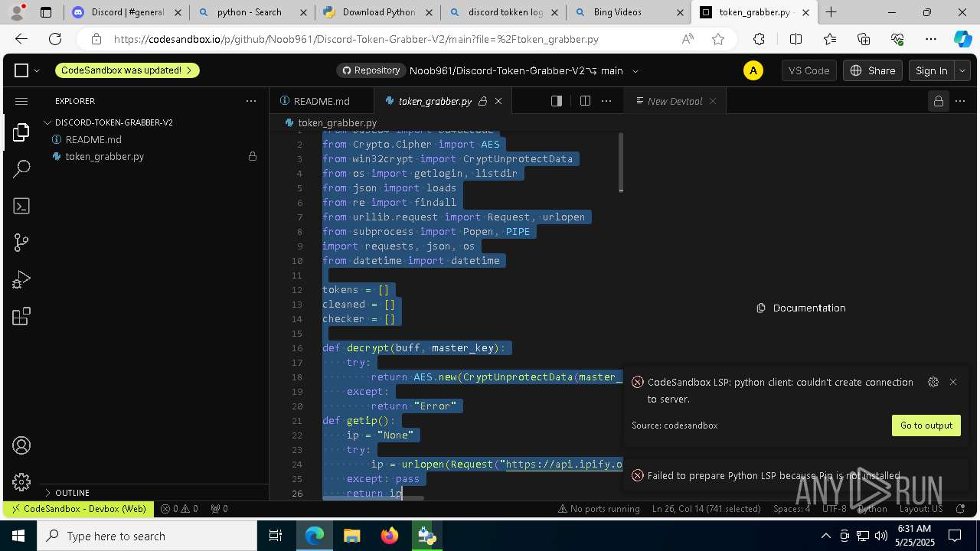Click the token_grabber.py breadcrumb
This screenshot has height=551, width=980.
[x=331, y=122]
